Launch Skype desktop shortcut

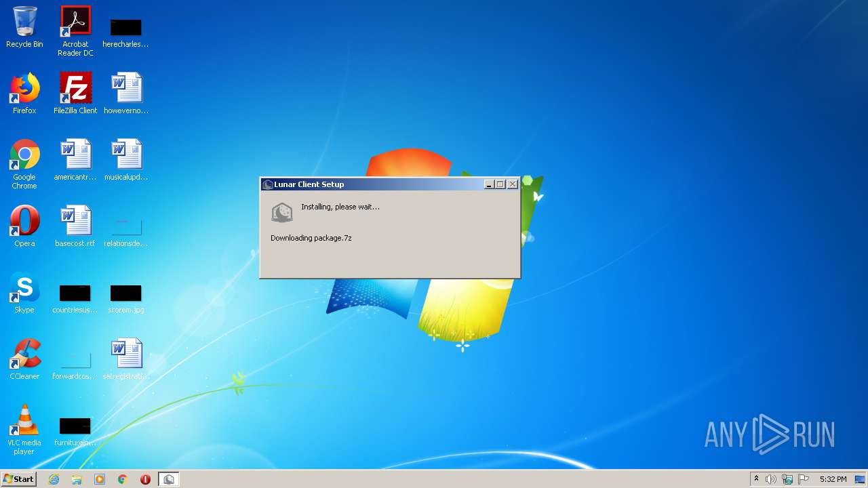(x=24, y=293)
